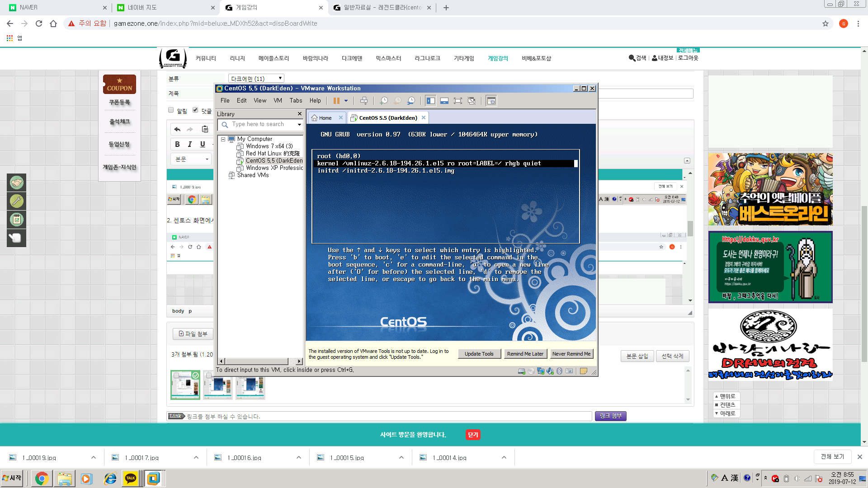Open the 게임강의 navigation menu item

(x=498, y=58)
